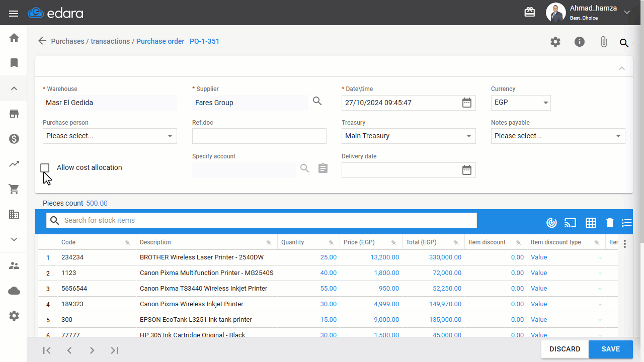Click the clipboard icon beside Specify account
Screen dimensions: 644x362
point(323,168)
